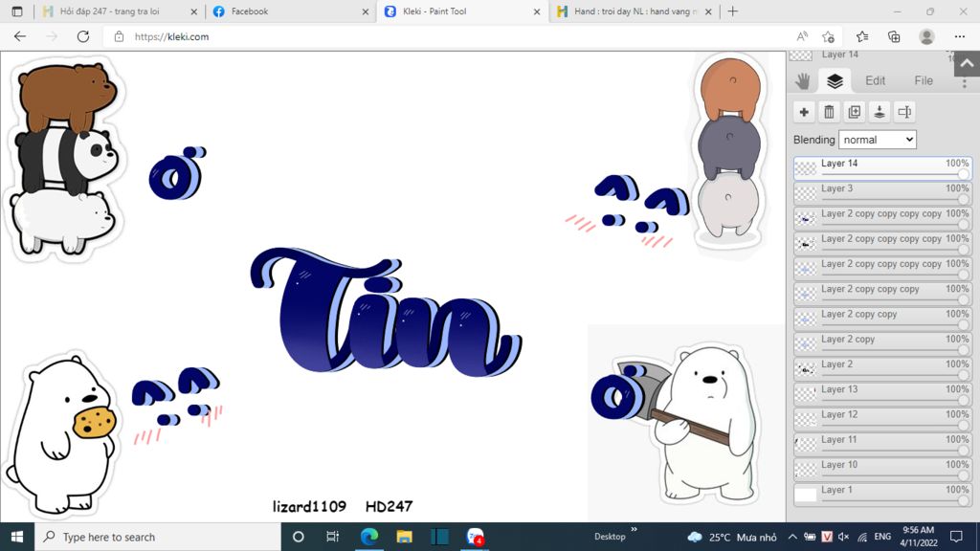This screenshot has height=551, width=980.
Task: Duplicate the selected layer
Action: tap(855, 113)
